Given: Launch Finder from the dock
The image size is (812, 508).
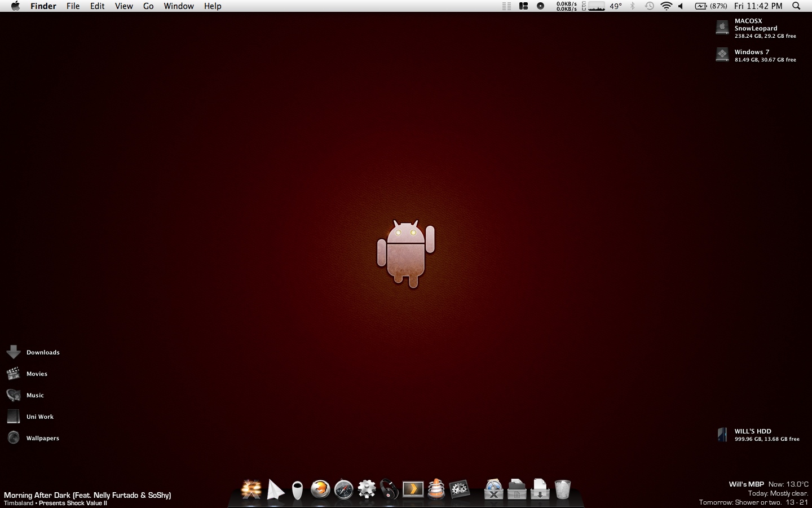Looking at the screenshot, I should coord(251,489).
